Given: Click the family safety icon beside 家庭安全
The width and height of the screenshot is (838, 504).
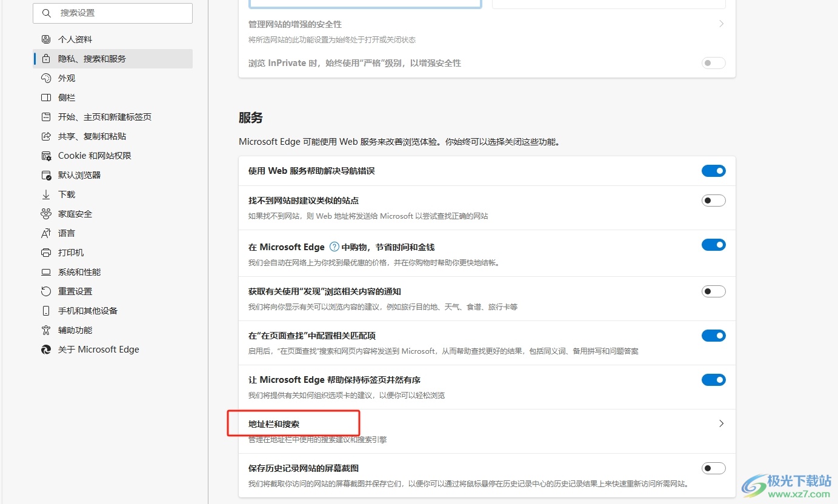Looking at the screenshot, I should click(46, 214).
